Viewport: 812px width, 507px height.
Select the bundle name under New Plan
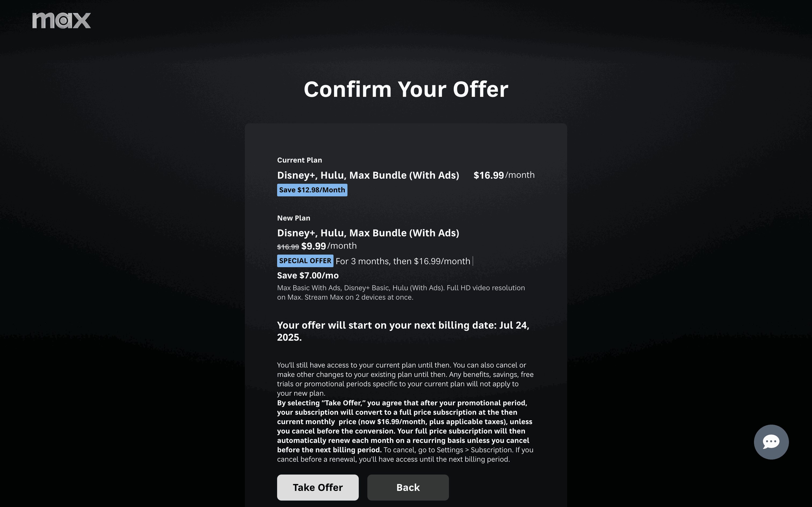coord(368,233)
